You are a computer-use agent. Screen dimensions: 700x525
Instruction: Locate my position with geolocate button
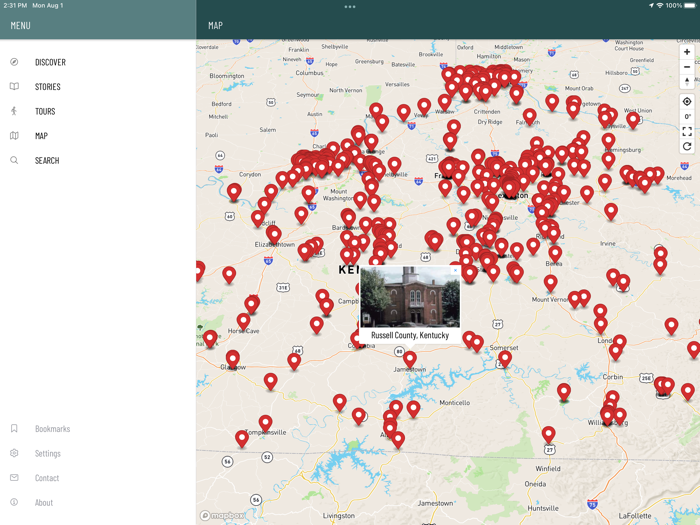(687, 101)
